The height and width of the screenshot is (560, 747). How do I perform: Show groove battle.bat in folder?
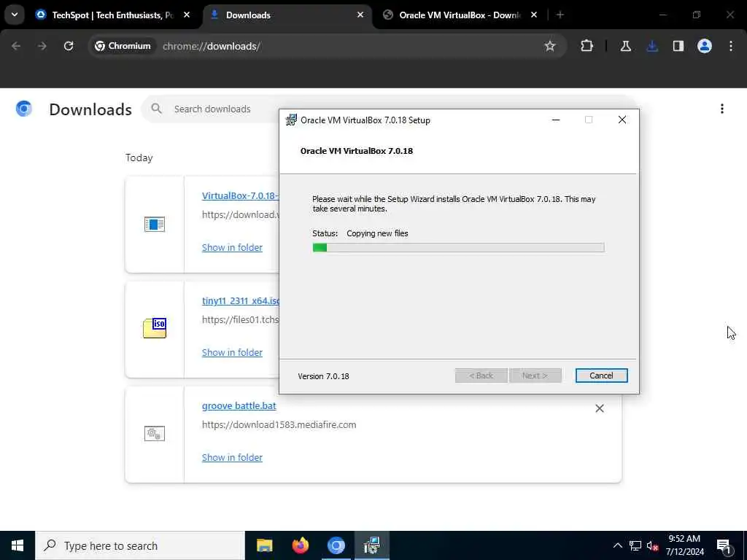pyautogui.click(x=232, y=458)
